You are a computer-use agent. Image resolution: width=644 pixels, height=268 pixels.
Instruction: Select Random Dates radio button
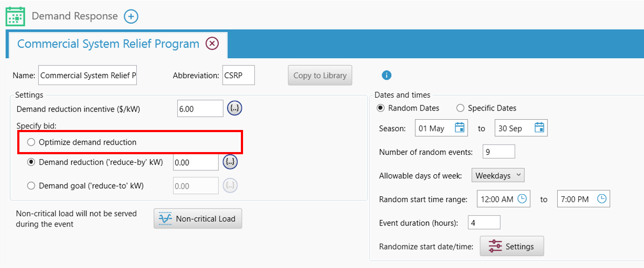[x=381, y=108]
